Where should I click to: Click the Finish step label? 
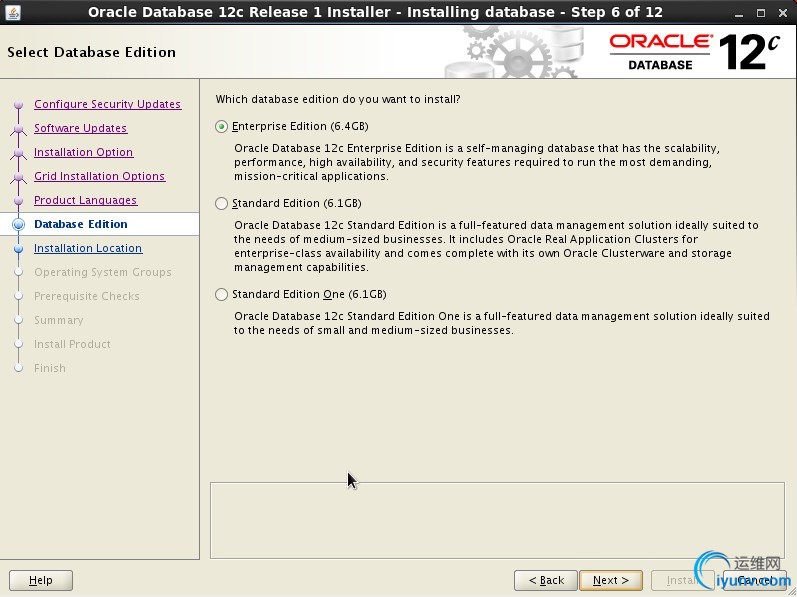[50, 368]
